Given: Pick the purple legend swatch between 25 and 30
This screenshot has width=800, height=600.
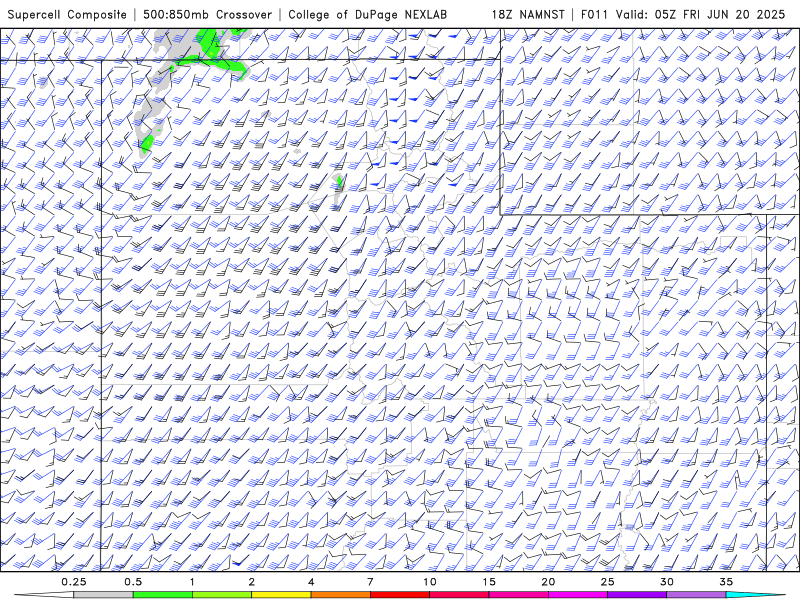Looking at the screenshot, I should click(x=637, y=595).
